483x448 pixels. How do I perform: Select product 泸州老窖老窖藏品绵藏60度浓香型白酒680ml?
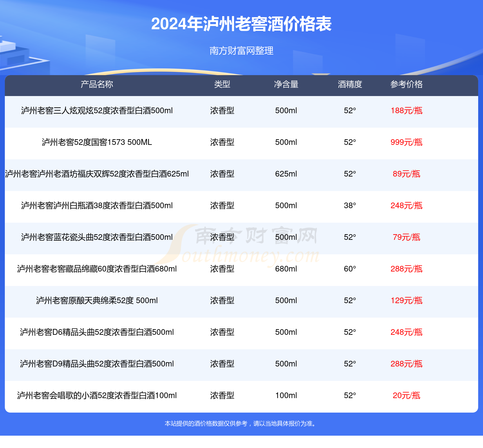point(97,269)
